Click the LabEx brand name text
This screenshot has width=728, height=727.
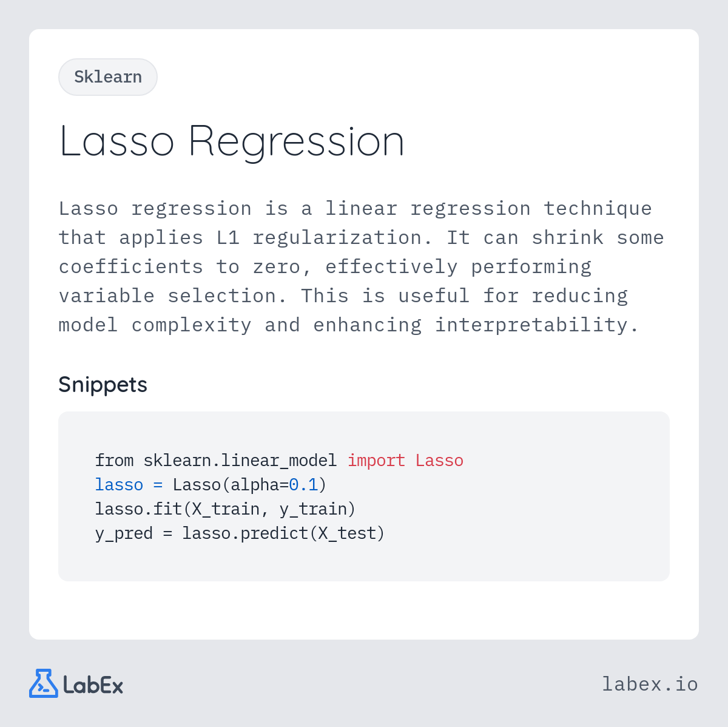click(x=93, y=685)
